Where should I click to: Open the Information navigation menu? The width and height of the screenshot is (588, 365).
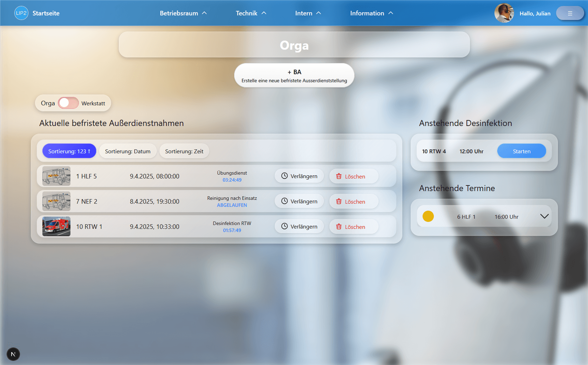point(371,13)
